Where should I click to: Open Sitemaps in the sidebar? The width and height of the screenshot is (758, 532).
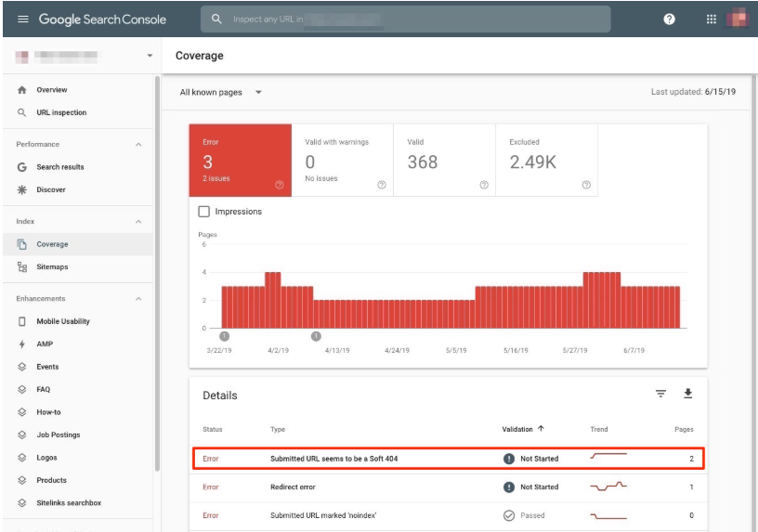click(x=52, y=267)
